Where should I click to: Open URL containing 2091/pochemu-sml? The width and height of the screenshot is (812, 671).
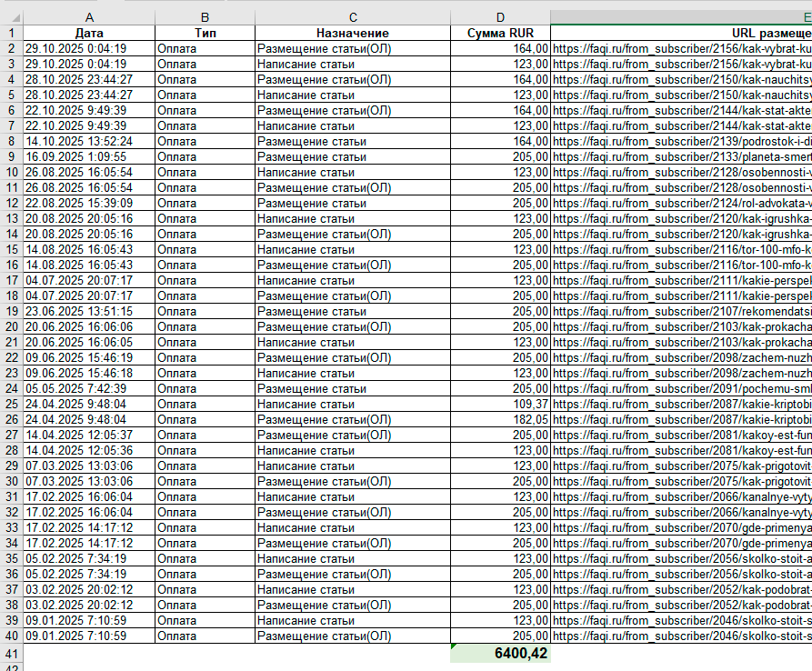point(681,388)
